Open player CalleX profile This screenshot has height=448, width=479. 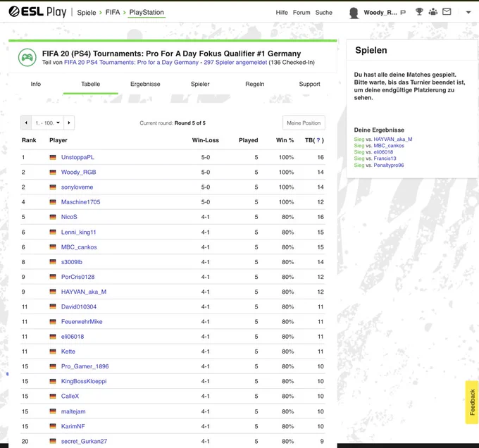pyautogui.click(x=70, y=396)
